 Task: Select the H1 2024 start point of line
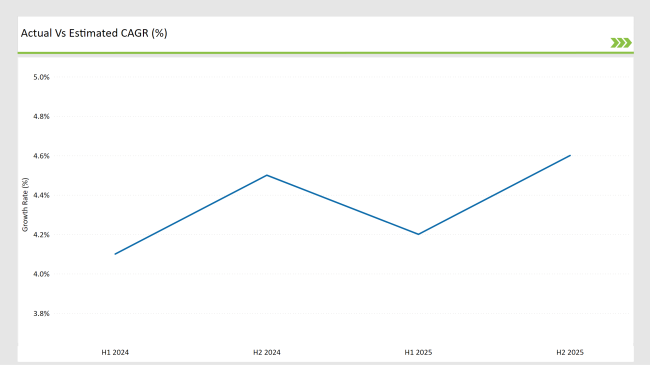pyautogui.click(x=115, y=254)
